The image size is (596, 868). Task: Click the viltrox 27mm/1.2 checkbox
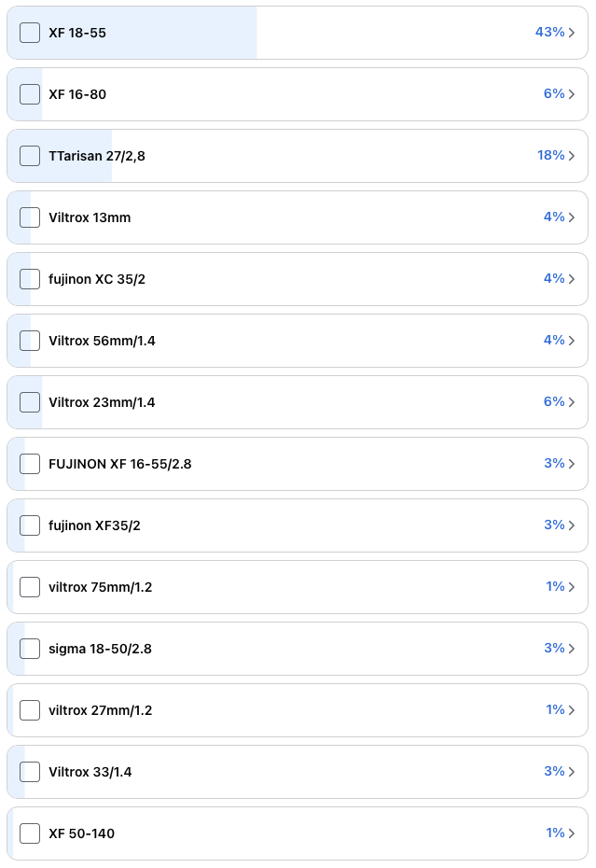(x=30, y=710)
